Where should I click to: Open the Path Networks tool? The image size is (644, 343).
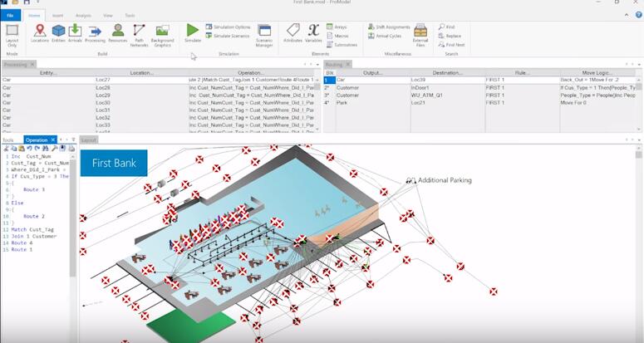(140, 35)
